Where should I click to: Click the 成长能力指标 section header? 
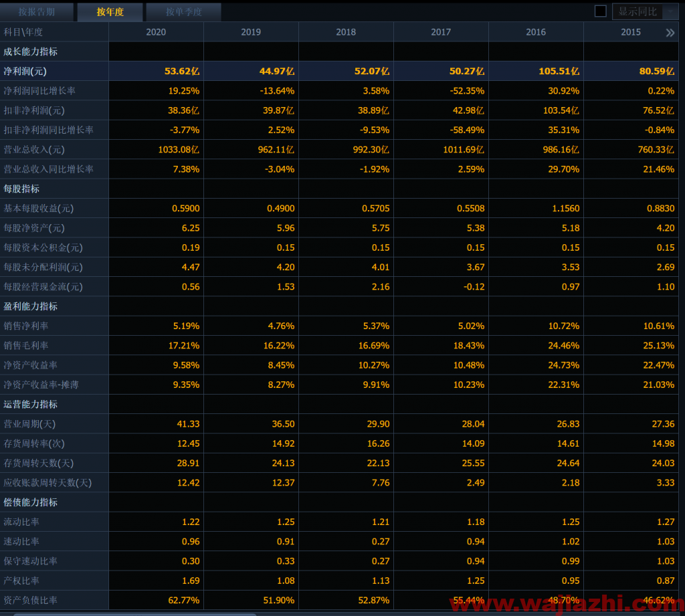[x=31, y=52]
